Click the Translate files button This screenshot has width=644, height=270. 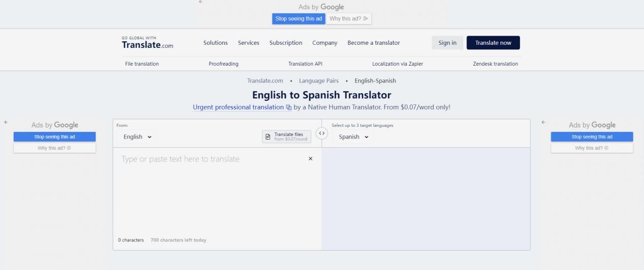click(x=286, y=137)
